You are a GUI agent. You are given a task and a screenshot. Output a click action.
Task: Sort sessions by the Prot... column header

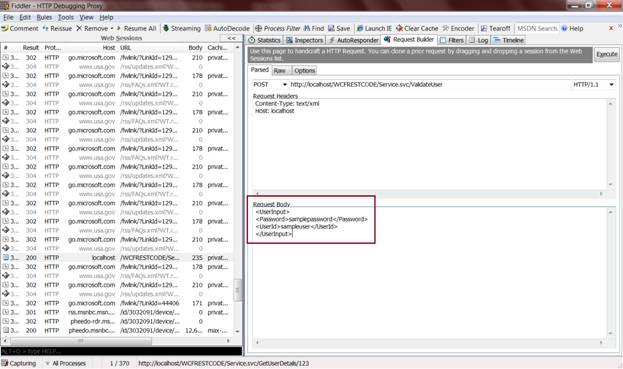coord(52,48)
